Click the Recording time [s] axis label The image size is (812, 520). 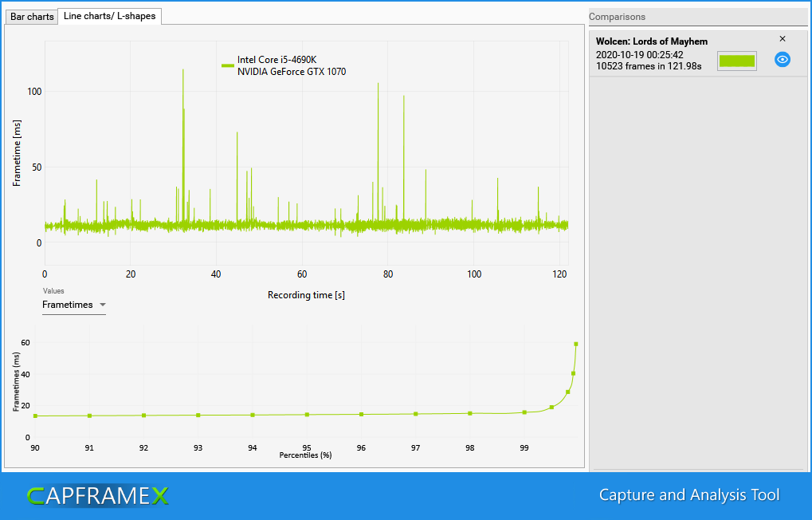coord(306,295)
